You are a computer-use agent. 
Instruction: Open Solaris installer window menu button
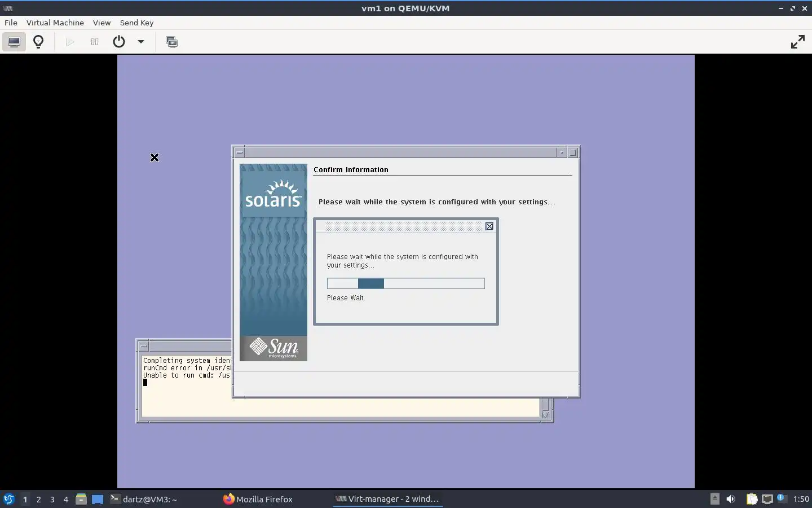(240, 152)
